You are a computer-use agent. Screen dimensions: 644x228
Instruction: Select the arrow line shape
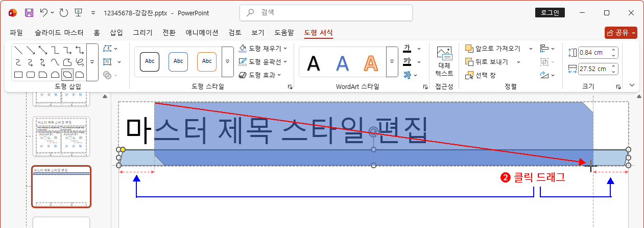pyautogui.click(x=31, y=50)
